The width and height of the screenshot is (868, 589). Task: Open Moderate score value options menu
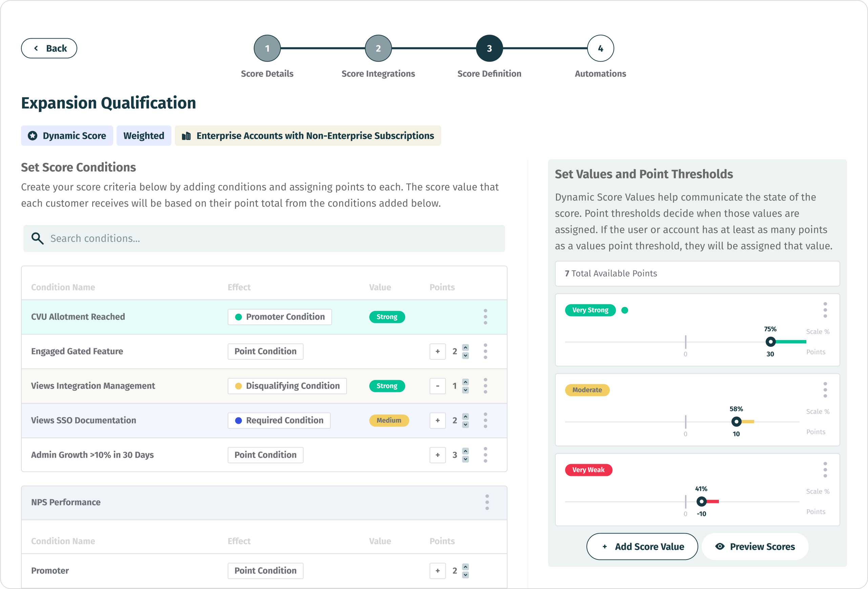click(x=825, y=390)
